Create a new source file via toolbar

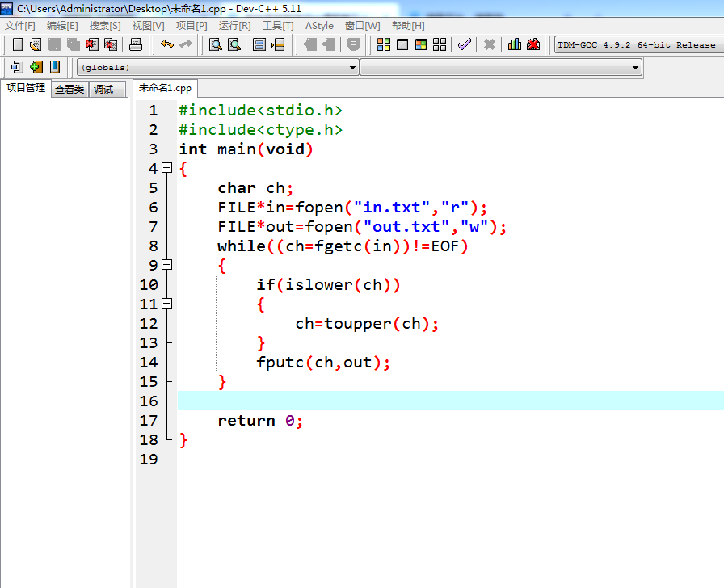pyautogui.click(x=18, y=44)
